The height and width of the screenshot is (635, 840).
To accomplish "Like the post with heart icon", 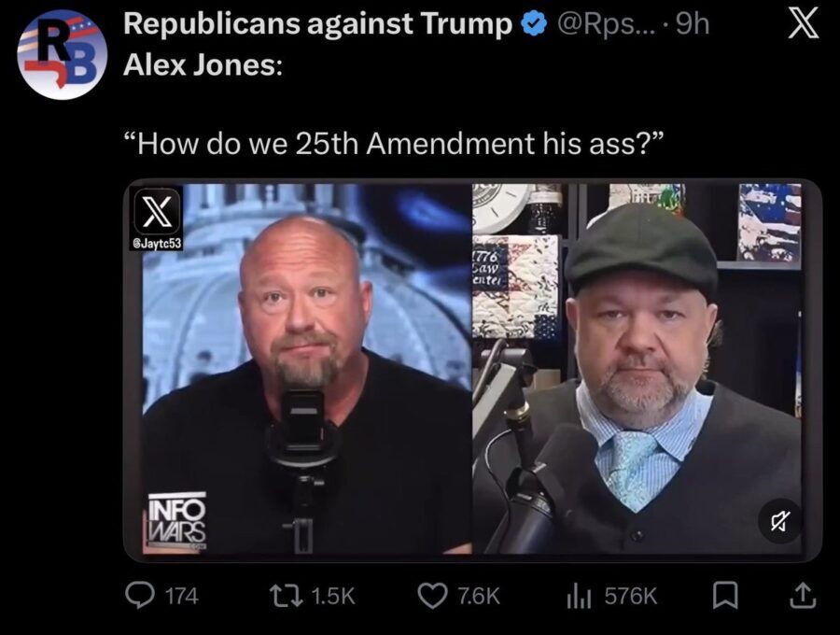I will click(x=432, y=596).
